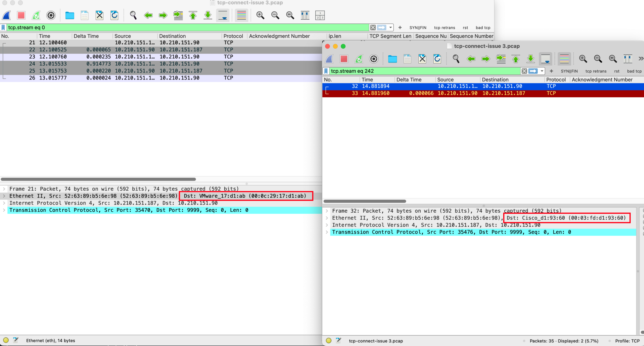Click the resize columns icon in the left window
The width and height of the screenshot is (644, 346).
click(x=305, y=15)
